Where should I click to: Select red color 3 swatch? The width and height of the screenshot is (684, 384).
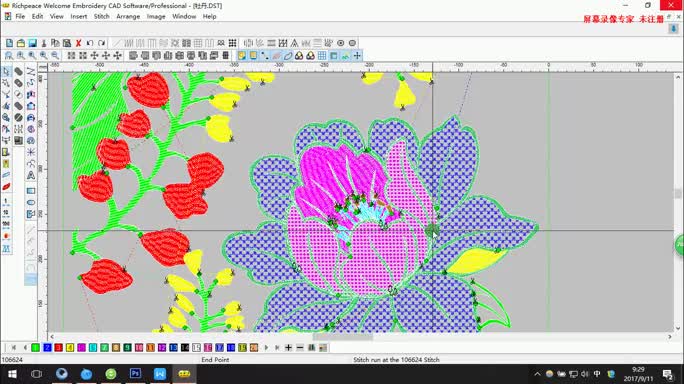tap(58, 347)
